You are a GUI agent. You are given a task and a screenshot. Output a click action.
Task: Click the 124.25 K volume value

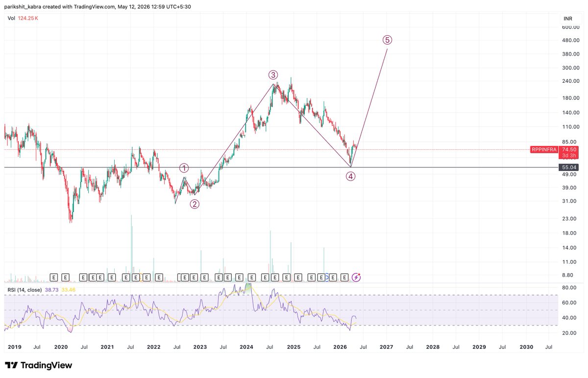click(28, 19)
